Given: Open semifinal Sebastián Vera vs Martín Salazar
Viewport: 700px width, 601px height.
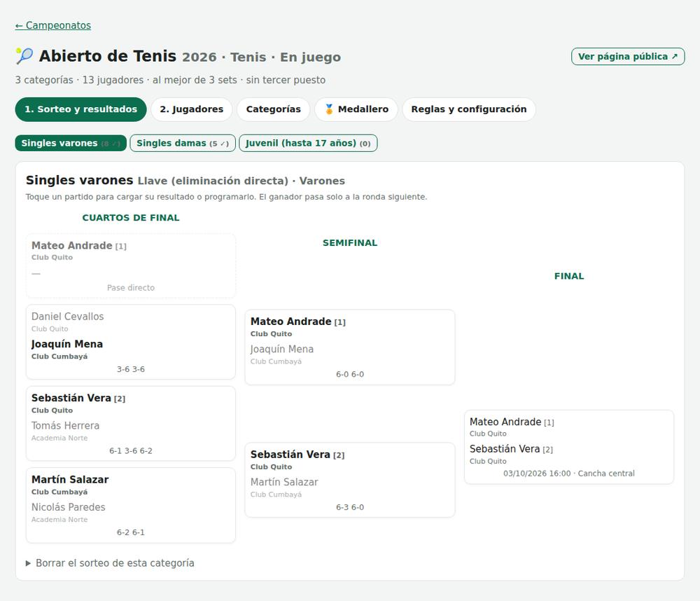Looking at the screenshot, I should pyautogui.click(x=350, y=480).
